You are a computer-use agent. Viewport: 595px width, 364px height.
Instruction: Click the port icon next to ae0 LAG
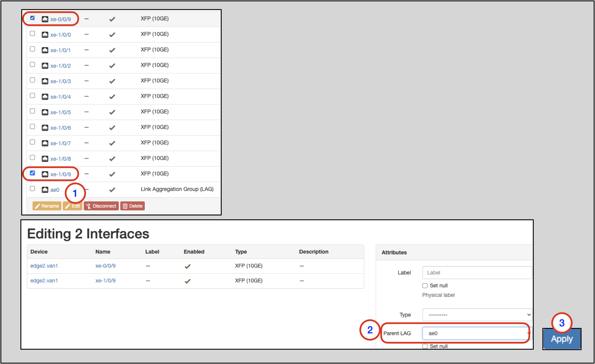point(45,190)
